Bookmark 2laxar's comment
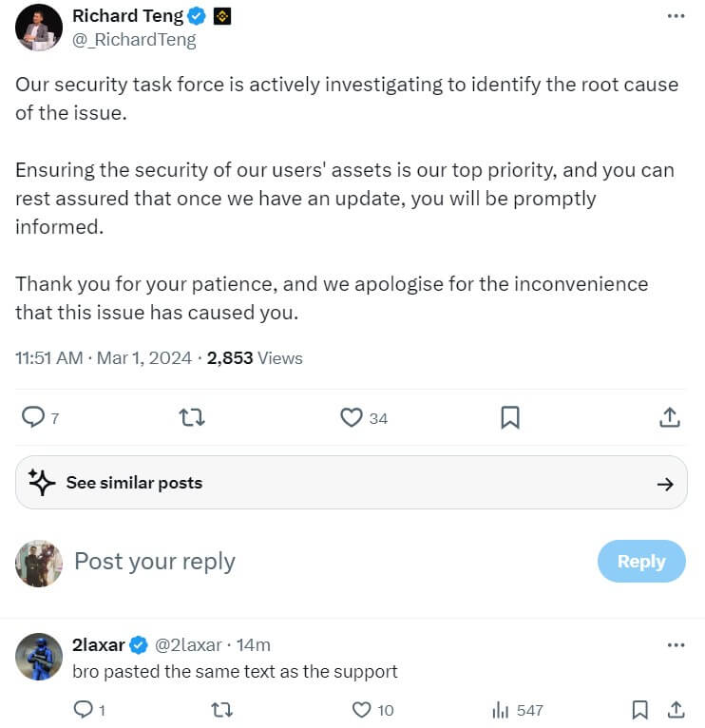705x728 pixels. coord(640,709)
